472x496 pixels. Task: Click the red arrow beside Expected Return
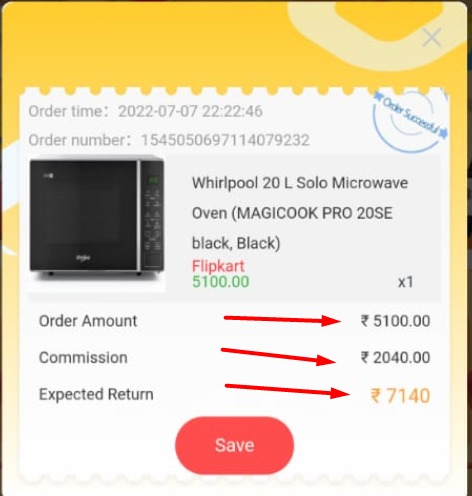(x=287, y=391)
